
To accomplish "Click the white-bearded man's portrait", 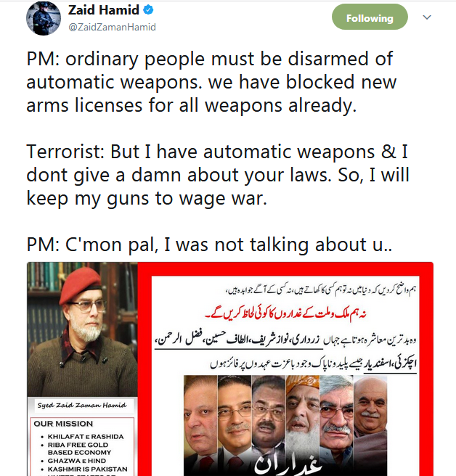I will pos(303,425).
